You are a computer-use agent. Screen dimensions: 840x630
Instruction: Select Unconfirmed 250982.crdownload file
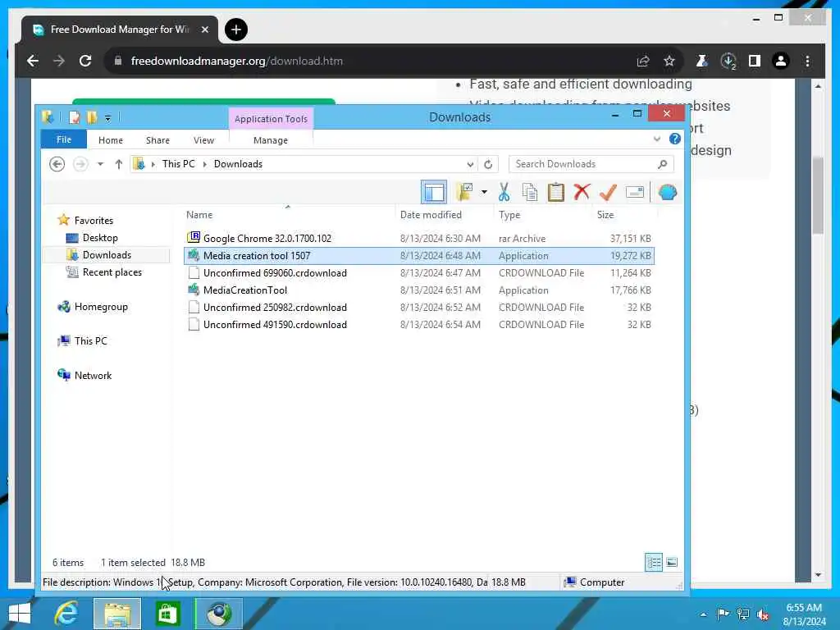tap(419, 307)
